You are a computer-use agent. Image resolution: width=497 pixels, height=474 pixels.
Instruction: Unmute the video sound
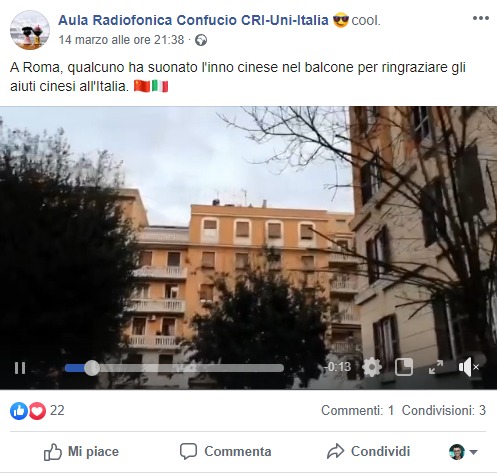coord(468,367)
